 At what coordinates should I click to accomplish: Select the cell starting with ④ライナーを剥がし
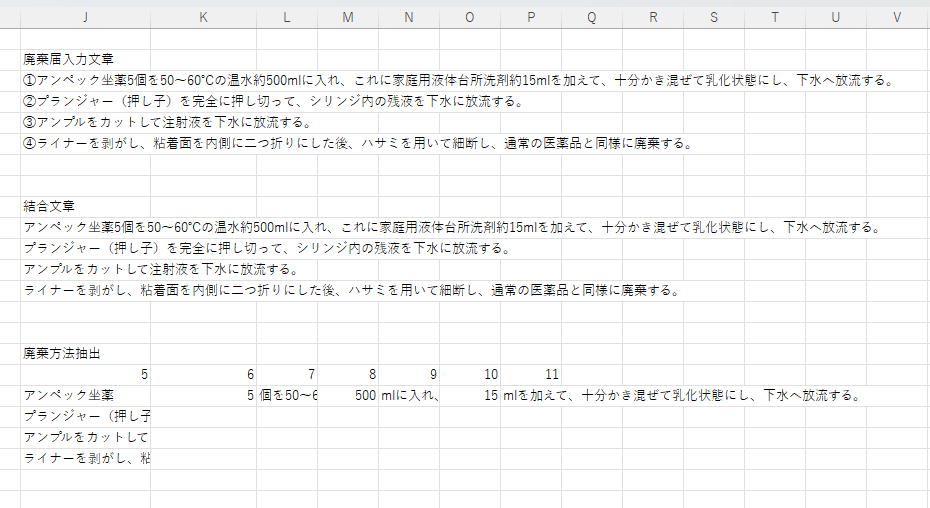[x=85, y=143]
